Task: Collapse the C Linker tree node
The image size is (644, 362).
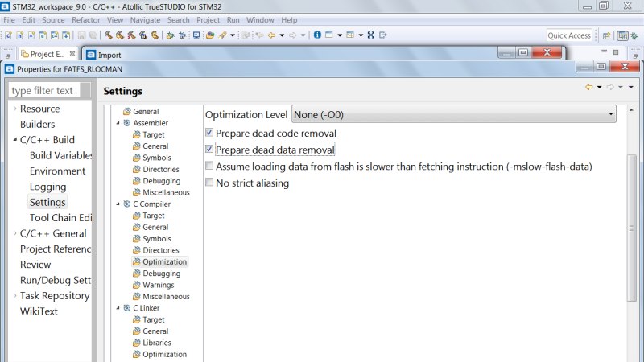Action: coord(118,308)
